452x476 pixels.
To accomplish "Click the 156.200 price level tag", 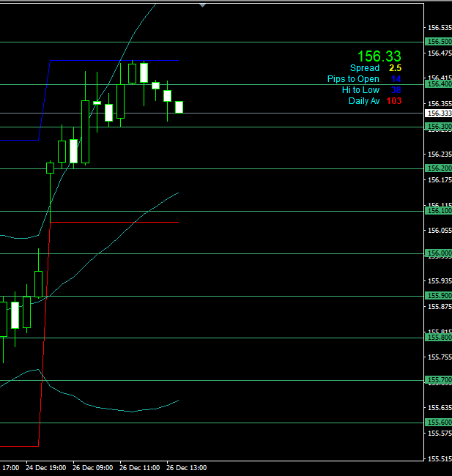I will 439,168.
